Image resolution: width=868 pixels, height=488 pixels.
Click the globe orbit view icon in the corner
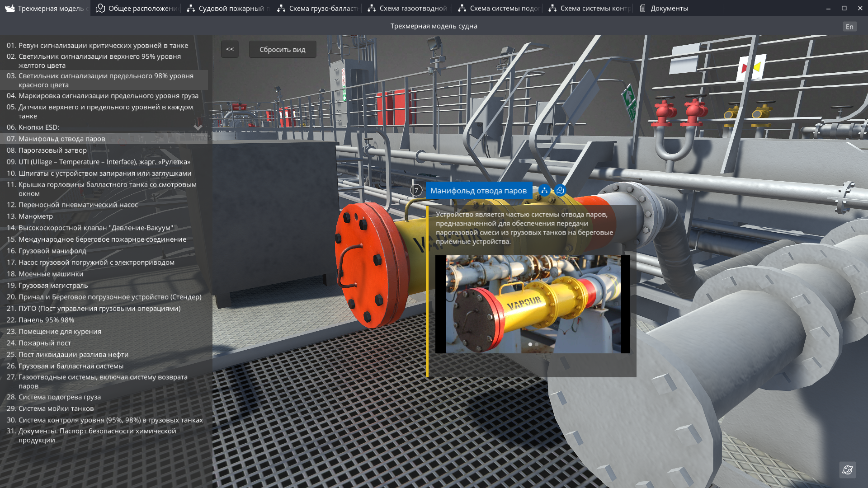[x=848, y=470]
